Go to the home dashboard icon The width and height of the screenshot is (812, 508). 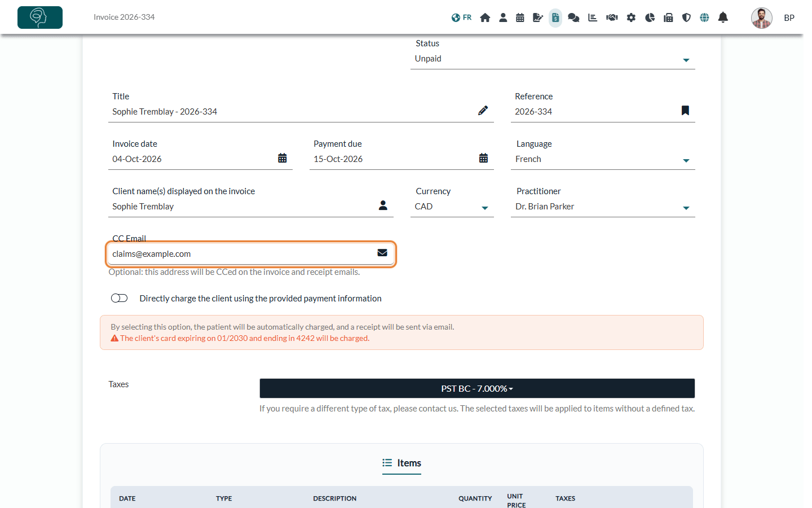coord(485,17)
